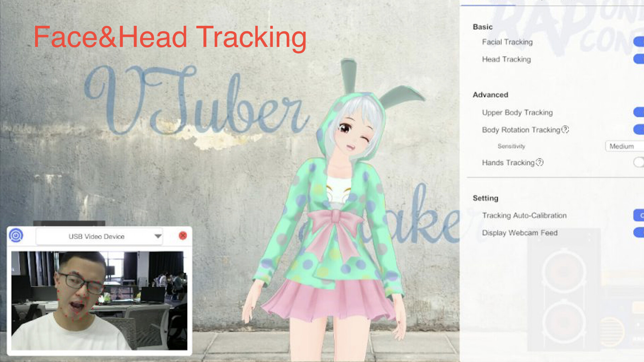Click the Setting section header
This screenshot has width=644, height=362.
(x=485, y=198)
